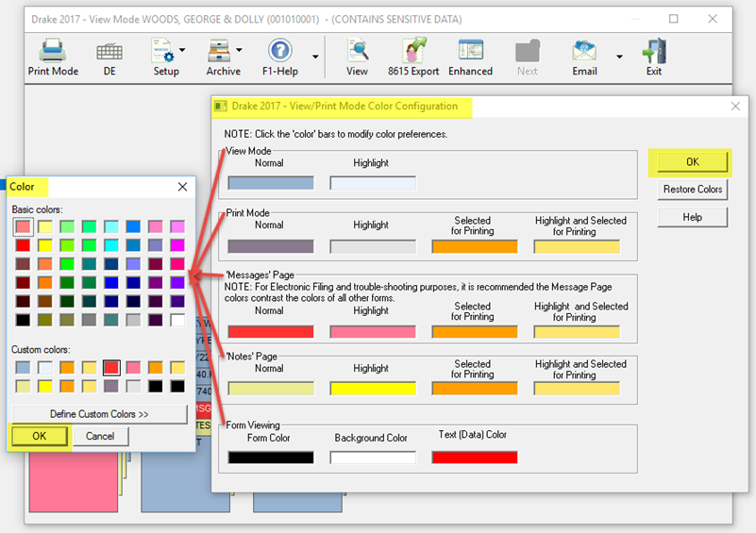Click Print Mode Highlight color bar
The height and width of the screenshot is (533, 756).
pyautogui.click(x=373, y=247)
